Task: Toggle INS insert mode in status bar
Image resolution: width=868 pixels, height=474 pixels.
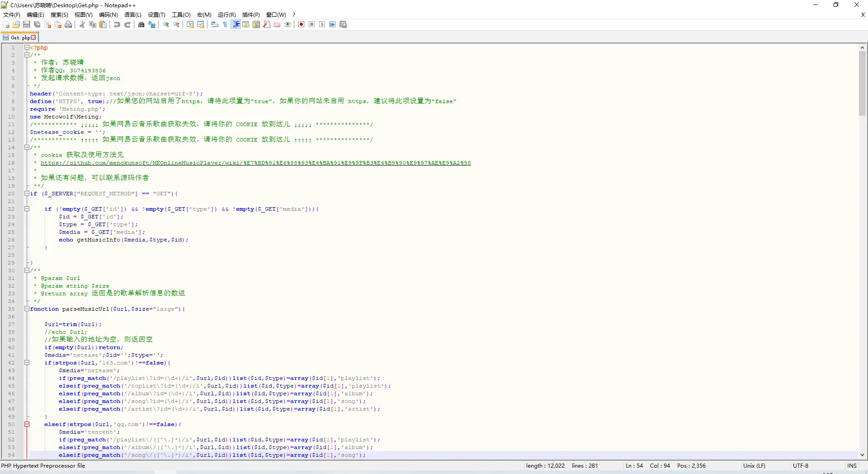Action: (852, 466)
